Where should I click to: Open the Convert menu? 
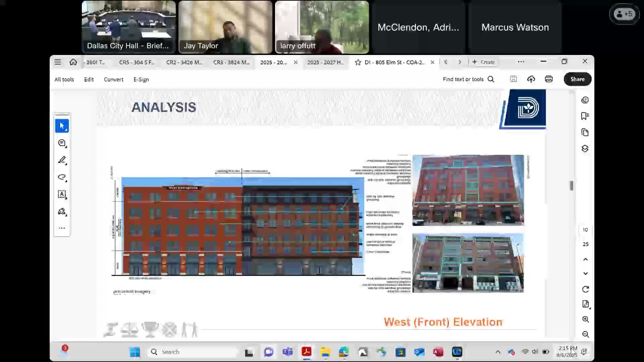coord(113,79)
